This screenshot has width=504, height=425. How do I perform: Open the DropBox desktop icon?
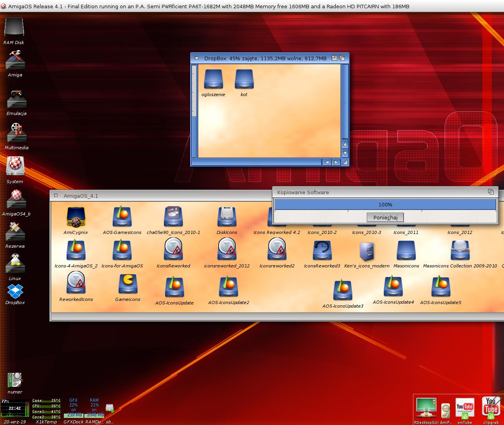15,292
